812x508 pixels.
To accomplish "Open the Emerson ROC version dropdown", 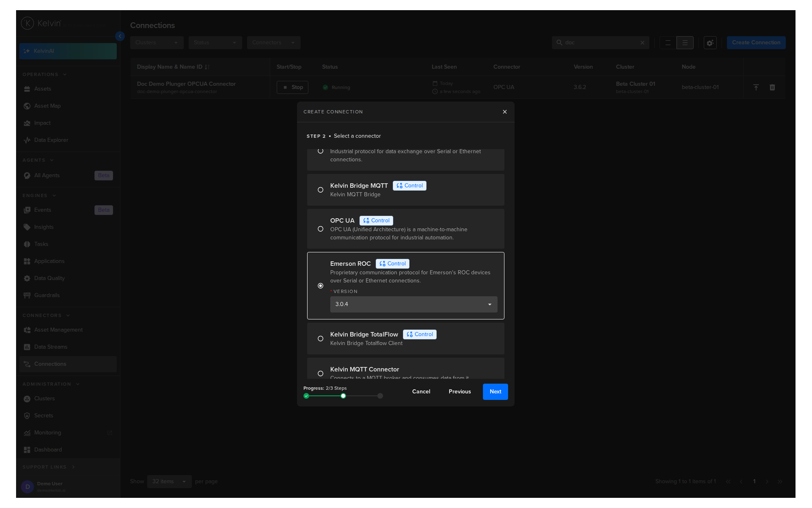I will [x=414, y=304].
